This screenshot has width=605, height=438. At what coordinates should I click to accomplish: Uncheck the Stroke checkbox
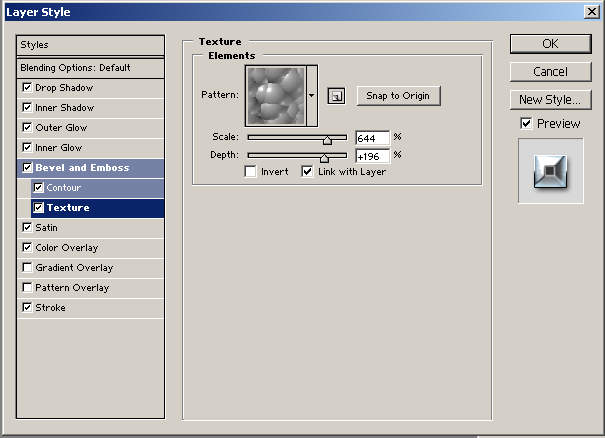[x=27, y=308]
